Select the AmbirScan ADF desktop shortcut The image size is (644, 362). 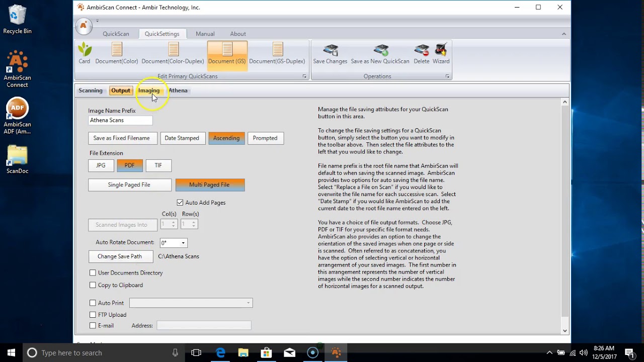17,116
